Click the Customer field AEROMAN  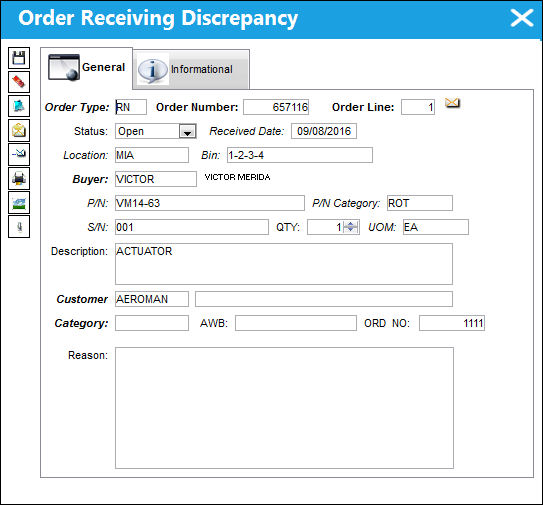[x=152, y=299]
